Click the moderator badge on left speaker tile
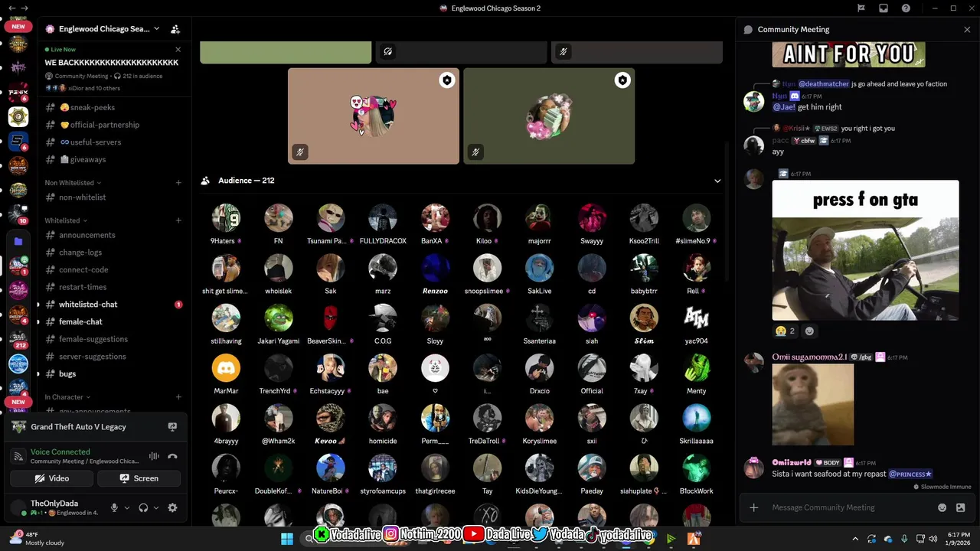The image size is (980, 551). point(446,80)
